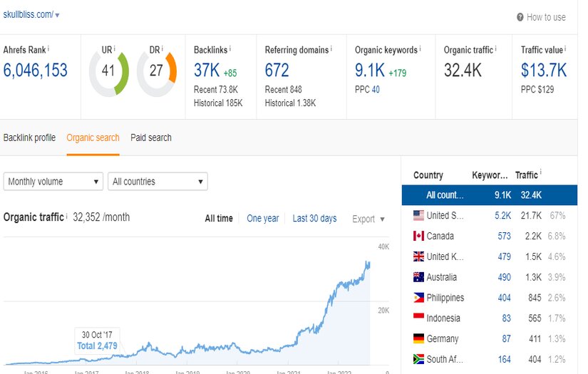Open Ahrefs Rank value 6,046,153
The image size is (588, 374).
(x=35, y=70)
